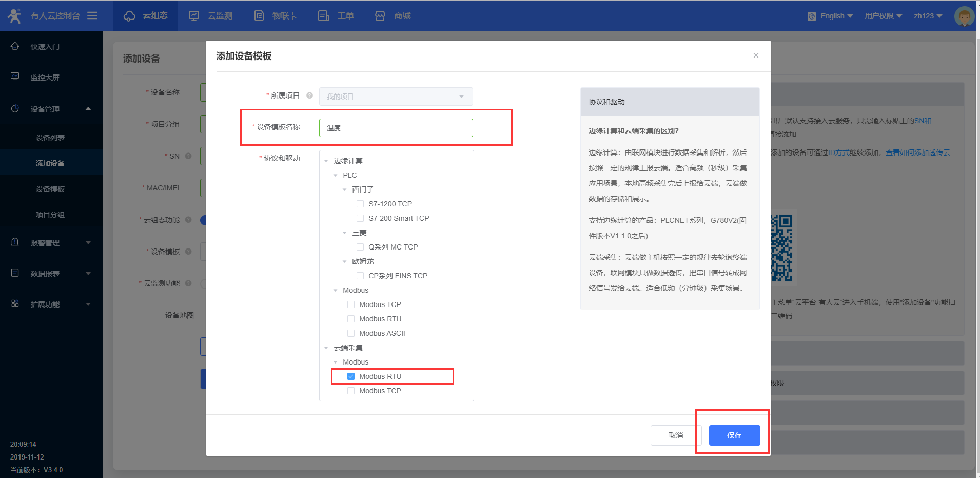Close the 添加设备模板 dialog
This screenshot has width=980, height=478.
click(x=756, y=55)
